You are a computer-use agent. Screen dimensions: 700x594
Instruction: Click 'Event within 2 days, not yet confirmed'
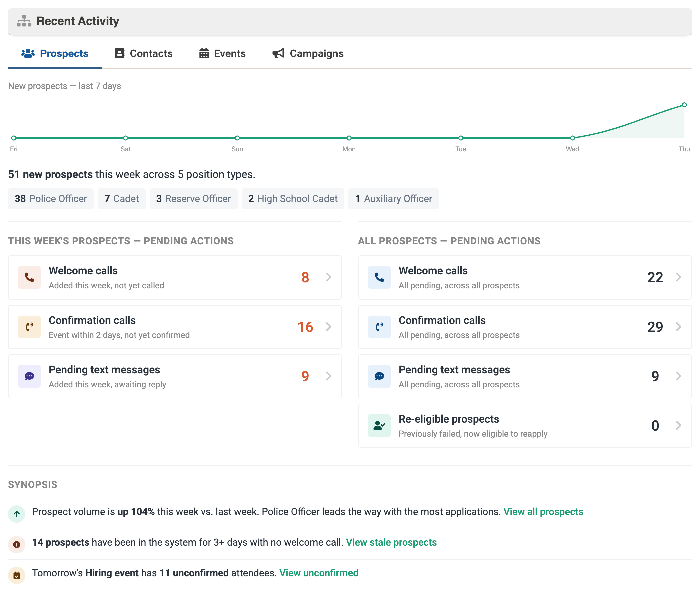(x=119, y=335)
